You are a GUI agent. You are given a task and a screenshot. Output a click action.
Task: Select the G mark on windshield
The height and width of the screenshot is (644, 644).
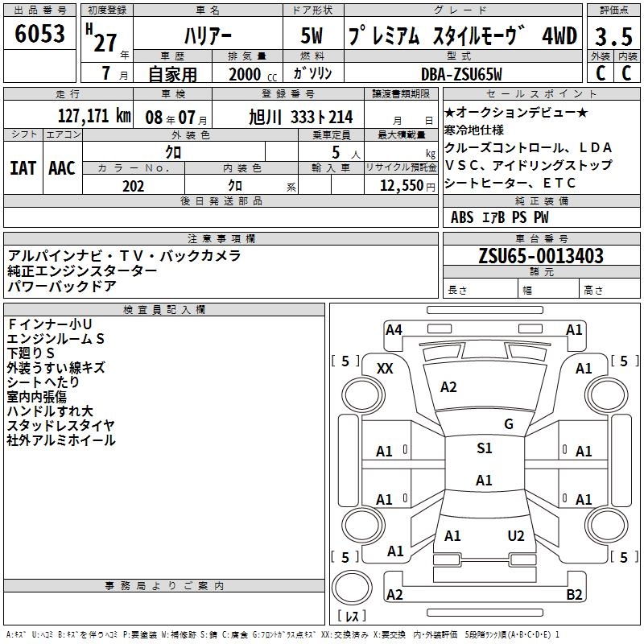[x=509, y=424]
